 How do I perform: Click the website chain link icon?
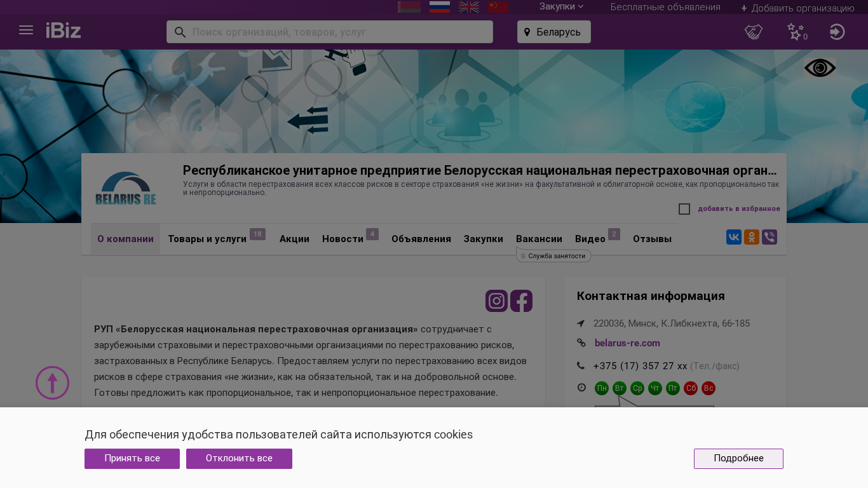click(x=581, y=342)
